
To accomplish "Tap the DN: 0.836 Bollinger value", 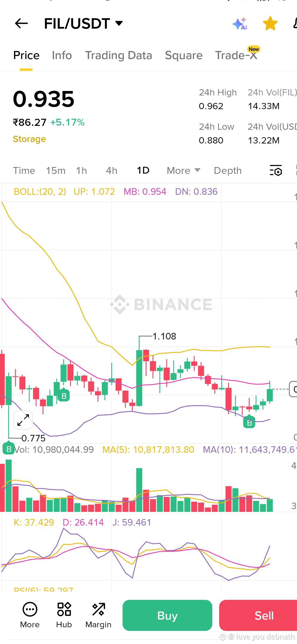I will (196, 191).
